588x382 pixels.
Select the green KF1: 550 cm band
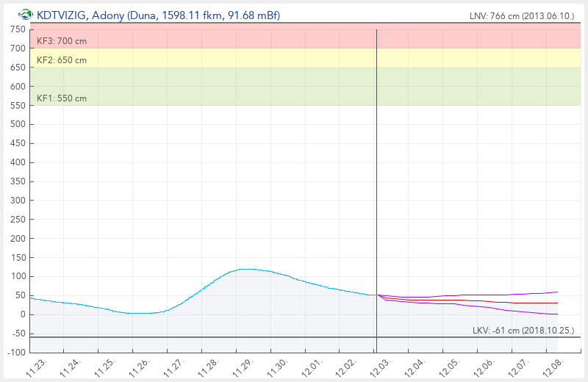pos(294,87)
